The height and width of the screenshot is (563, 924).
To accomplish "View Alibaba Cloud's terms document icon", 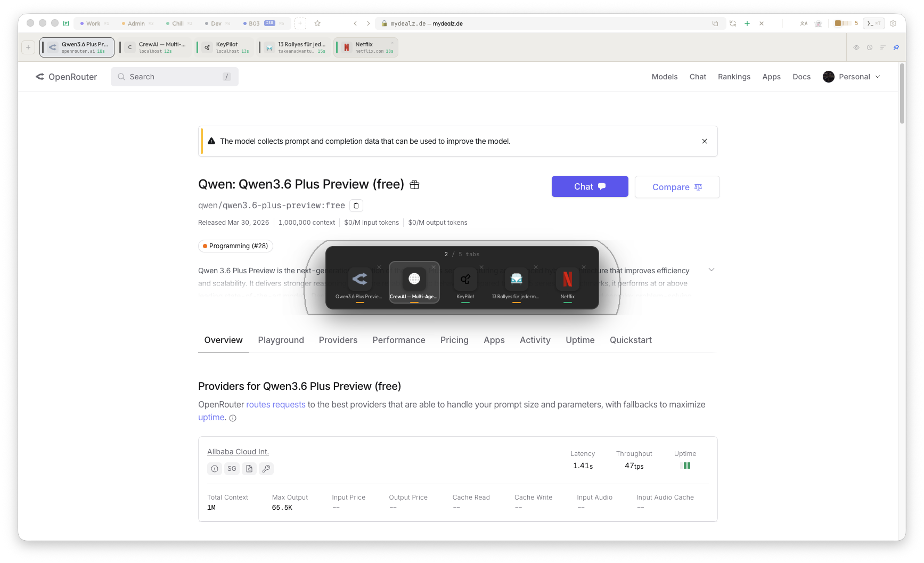I will [x=249, y=469].
